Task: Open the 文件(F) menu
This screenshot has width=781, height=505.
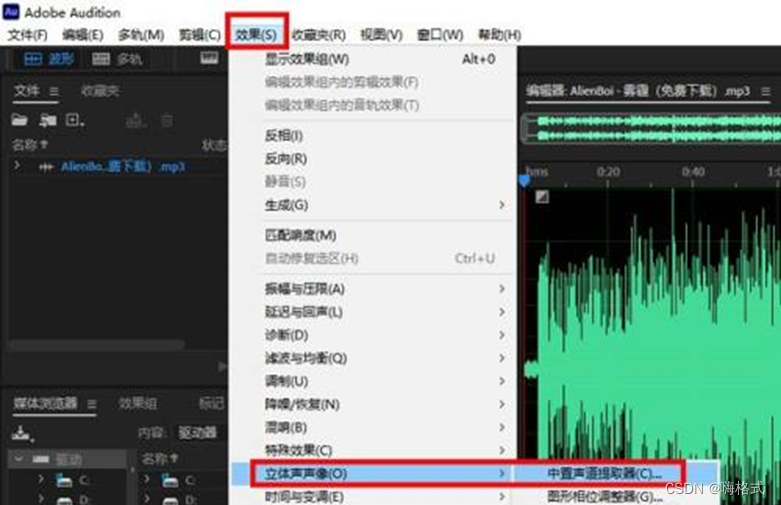Action: [27, 35]
